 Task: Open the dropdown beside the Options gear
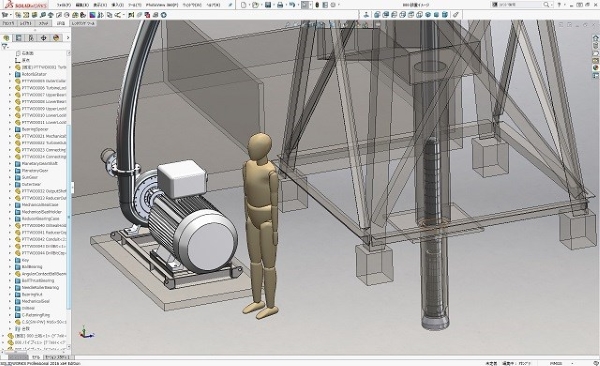pyautogui.click(x=339, y=5)
